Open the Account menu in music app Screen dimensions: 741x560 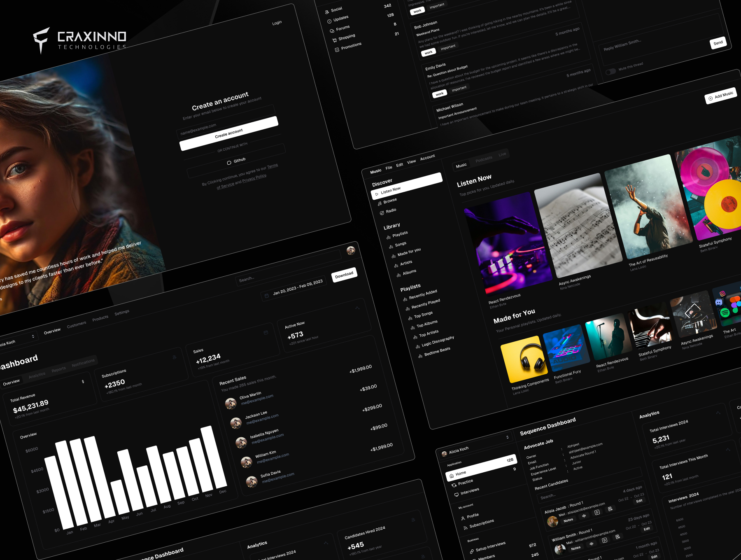[x=428, y=157]
